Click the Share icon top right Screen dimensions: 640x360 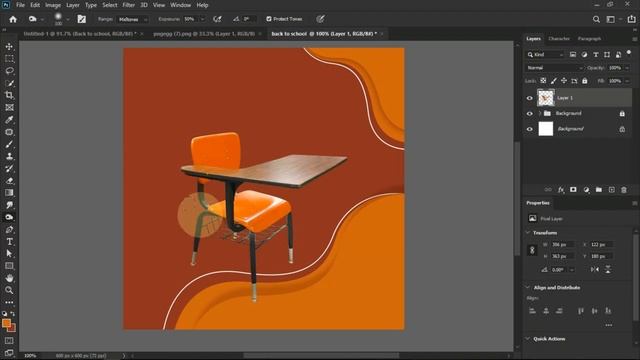pos(631,19)
